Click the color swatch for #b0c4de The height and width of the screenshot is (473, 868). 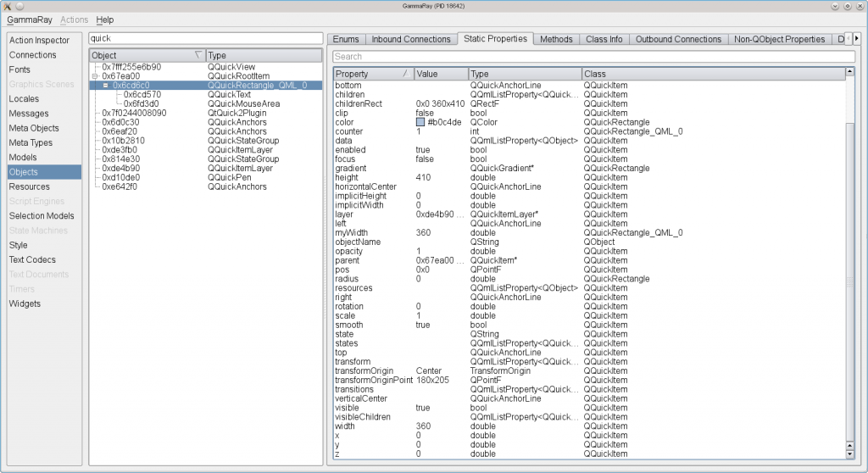tap(420, 122)
